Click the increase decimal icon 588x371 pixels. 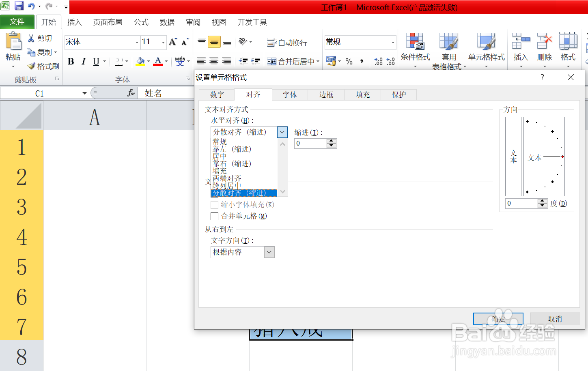coord(378,61)
